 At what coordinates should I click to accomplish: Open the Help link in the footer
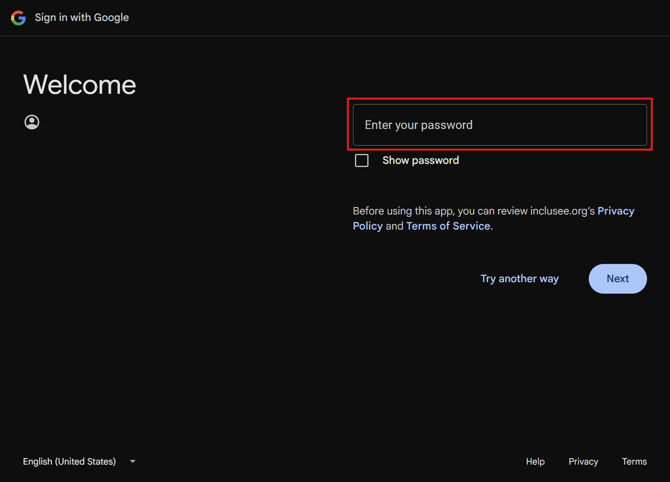coord(535,461)
